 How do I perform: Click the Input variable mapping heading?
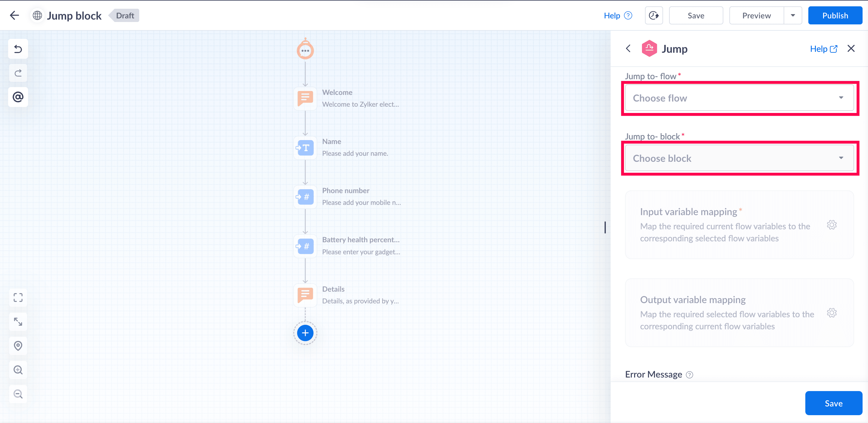pyautogui.click(x=688, y=212)
